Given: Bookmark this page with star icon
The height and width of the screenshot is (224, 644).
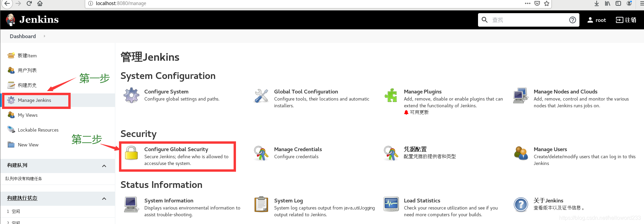Looking at the screenshot, I should point(547,3).
